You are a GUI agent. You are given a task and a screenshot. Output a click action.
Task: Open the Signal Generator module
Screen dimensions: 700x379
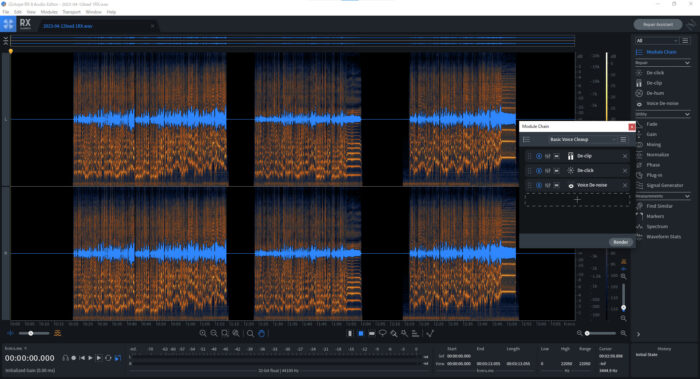[664, 186]
